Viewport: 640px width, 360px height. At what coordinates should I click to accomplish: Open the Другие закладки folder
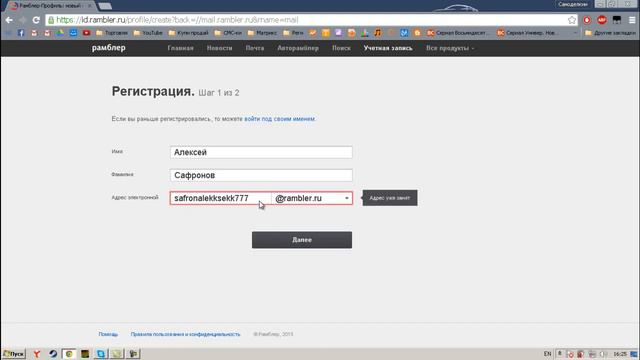[610, 33]
